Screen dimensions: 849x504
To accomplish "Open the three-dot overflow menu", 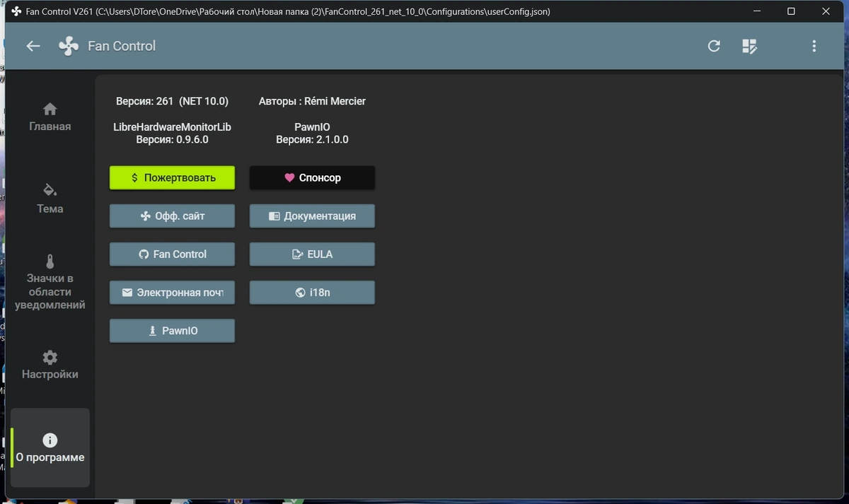I will coord(814,46).
